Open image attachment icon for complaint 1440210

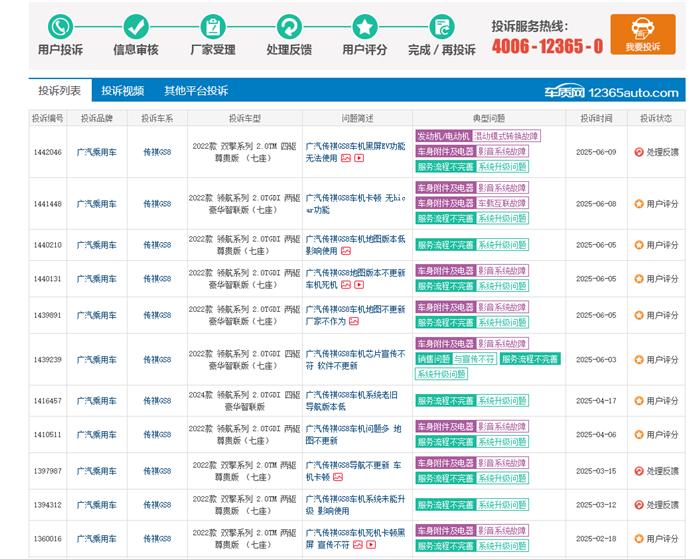346,251
